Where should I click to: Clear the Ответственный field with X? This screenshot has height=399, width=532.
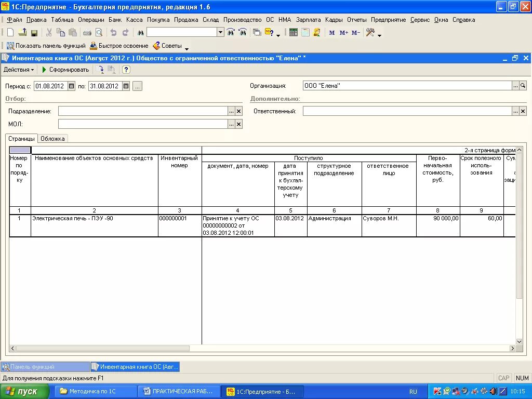click(x=523, y=111)
